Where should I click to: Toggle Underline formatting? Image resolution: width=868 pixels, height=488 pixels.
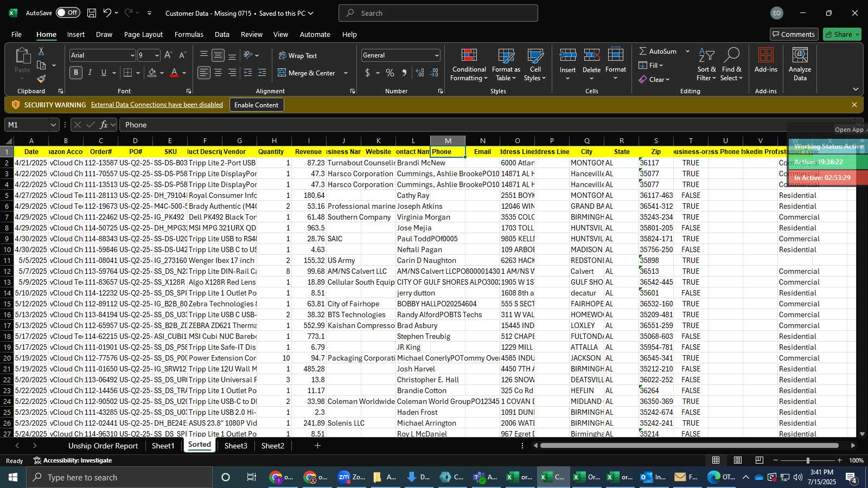[104, 73]
